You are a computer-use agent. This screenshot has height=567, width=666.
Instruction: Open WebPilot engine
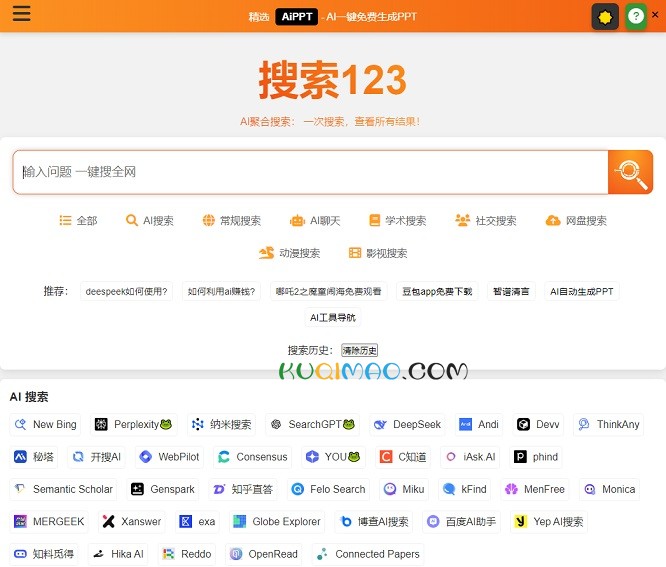169,457
